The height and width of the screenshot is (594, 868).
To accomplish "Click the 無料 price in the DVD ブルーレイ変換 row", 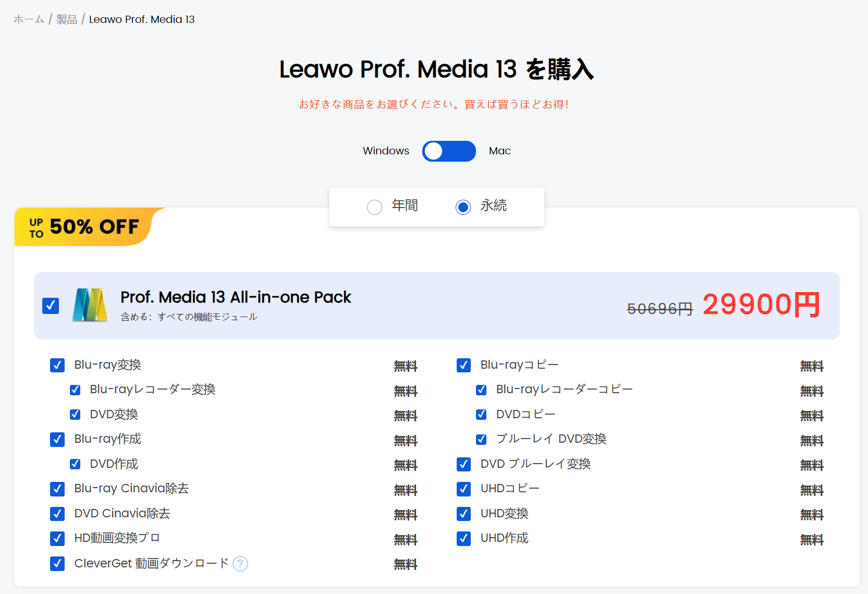I will click(812, 465).
